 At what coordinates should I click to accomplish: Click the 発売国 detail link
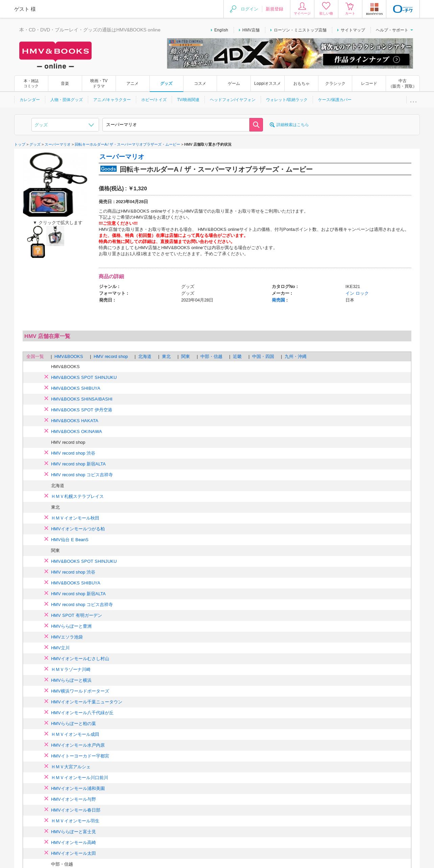coord(279,300)
